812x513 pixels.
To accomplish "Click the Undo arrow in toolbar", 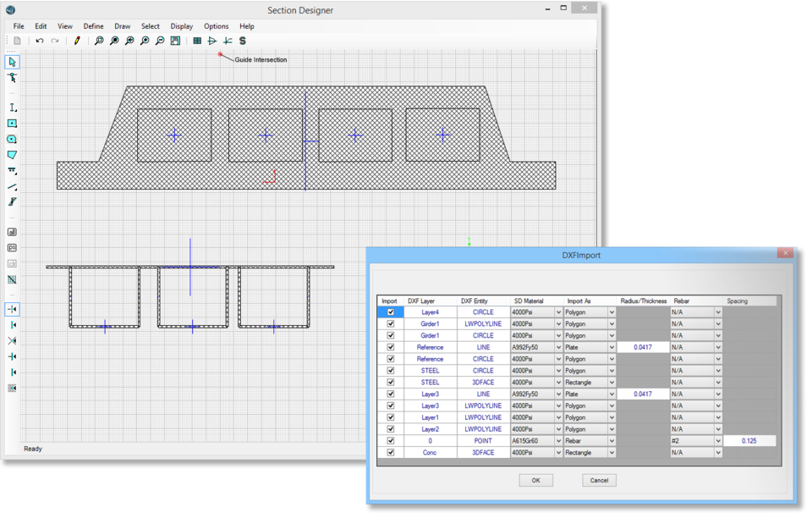I will click(39, 41).
